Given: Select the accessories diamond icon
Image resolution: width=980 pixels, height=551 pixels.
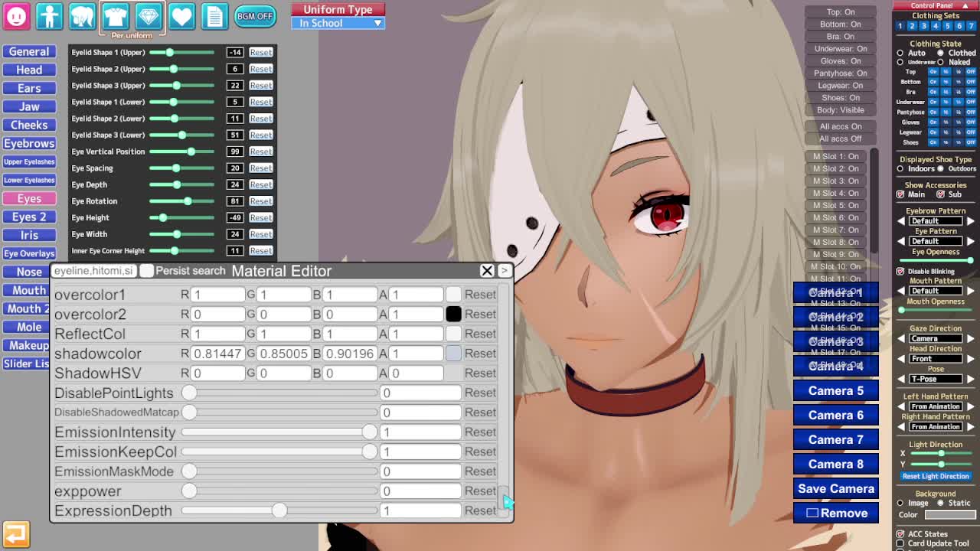Looking at the screenshot, I should tap(149, 15).
